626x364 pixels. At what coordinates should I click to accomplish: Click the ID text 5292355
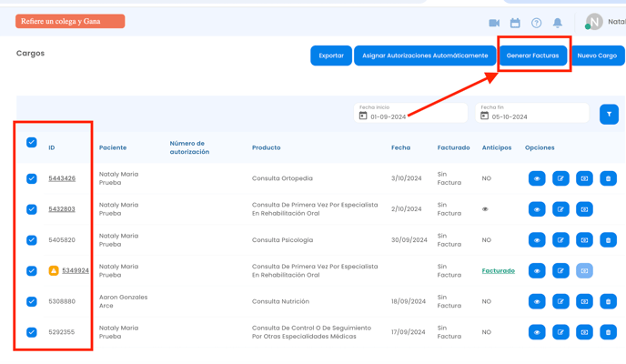(x=62, y=332)
